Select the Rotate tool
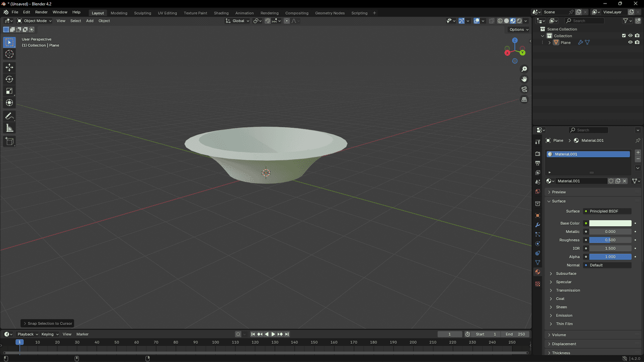The height and width of the screenshot is (362, 644). [x=9, y=79]
